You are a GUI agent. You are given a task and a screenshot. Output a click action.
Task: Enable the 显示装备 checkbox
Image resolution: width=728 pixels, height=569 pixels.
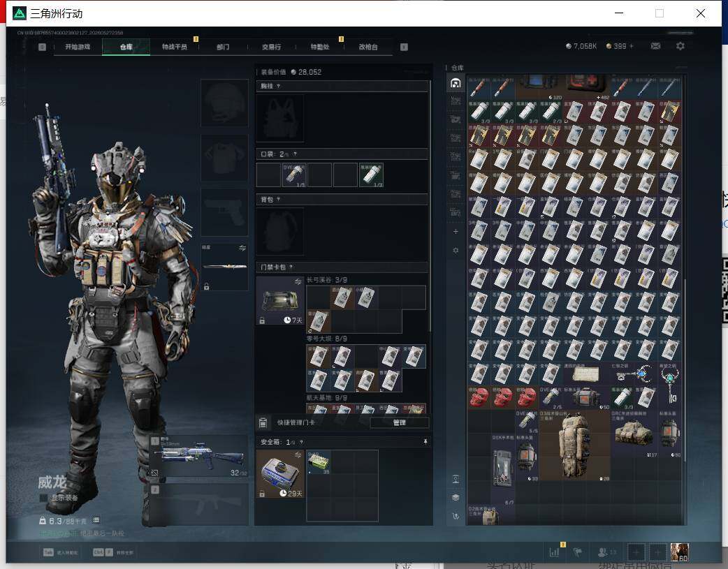point(43,498)
